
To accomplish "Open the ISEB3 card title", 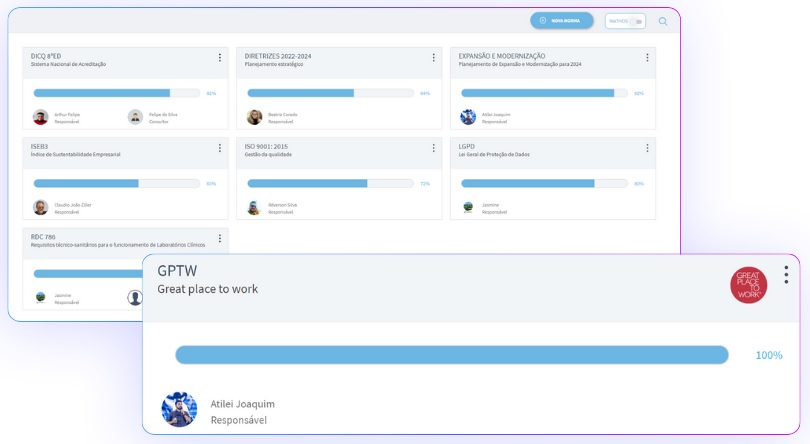I will click(40, 146).
